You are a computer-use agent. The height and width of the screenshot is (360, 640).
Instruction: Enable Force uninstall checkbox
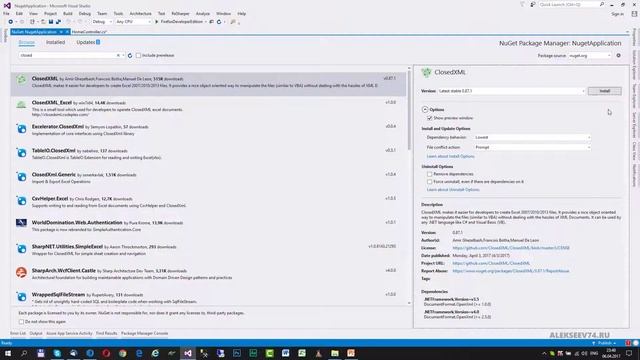[x=429, y=182]
